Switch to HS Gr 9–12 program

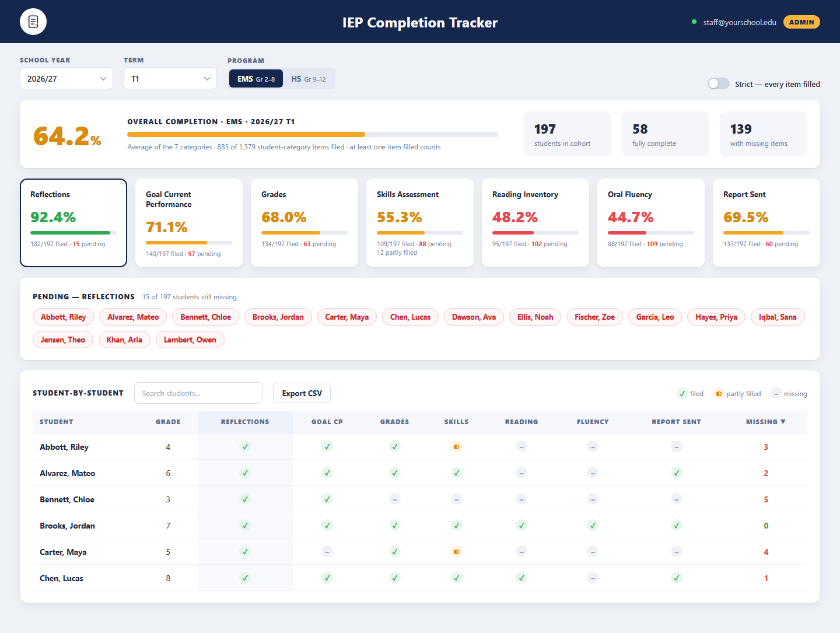coord(309,79)
